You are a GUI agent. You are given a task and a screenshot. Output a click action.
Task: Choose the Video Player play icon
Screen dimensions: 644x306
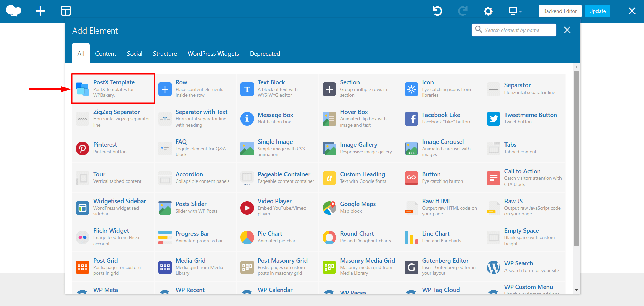coord(247,208)
